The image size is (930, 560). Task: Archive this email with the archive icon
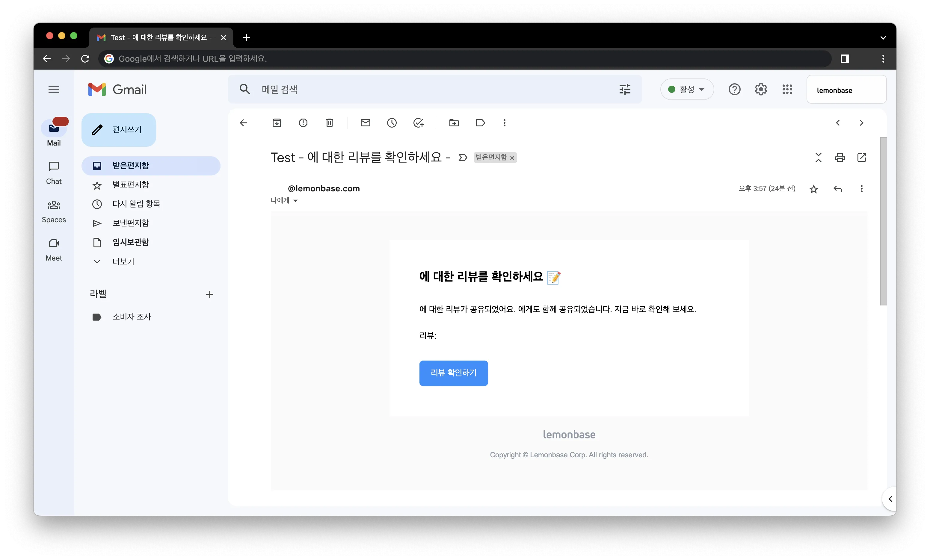pyautogui.click(x=277, y=123)
